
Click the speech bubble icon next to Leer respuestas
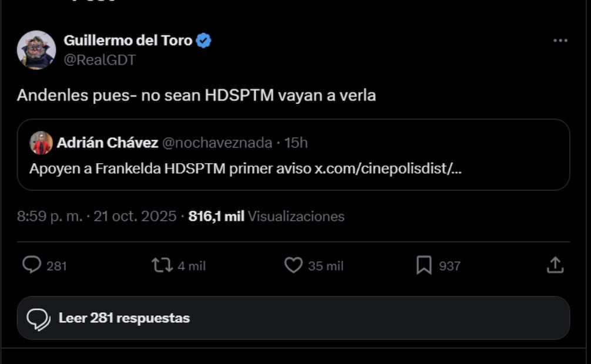pos(39,318)
